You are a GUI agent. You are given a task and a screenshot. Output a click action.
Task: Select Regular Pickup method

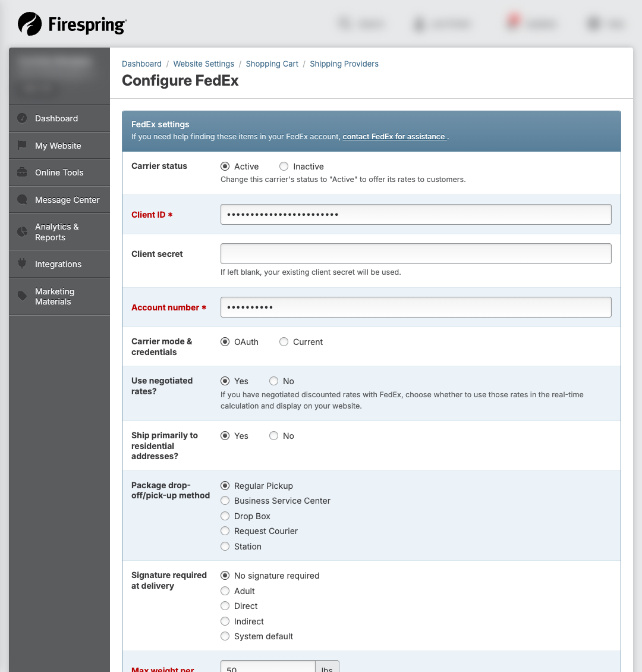pos(225,486)
